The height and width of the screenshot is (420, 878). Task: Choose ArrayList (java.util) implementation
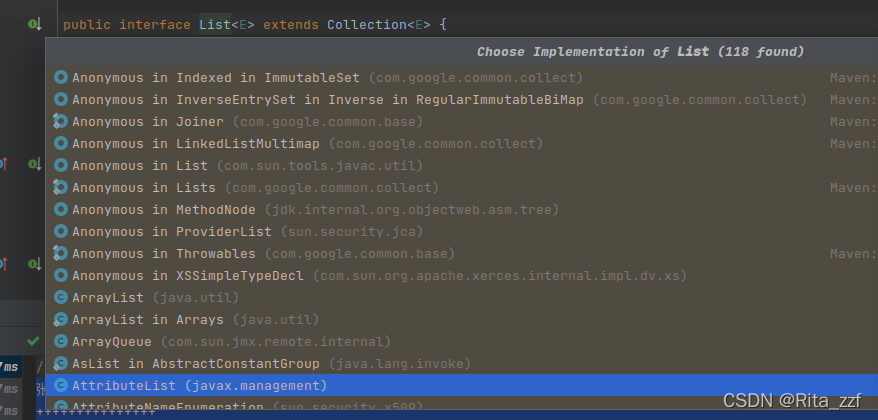(x=461, y=298)
